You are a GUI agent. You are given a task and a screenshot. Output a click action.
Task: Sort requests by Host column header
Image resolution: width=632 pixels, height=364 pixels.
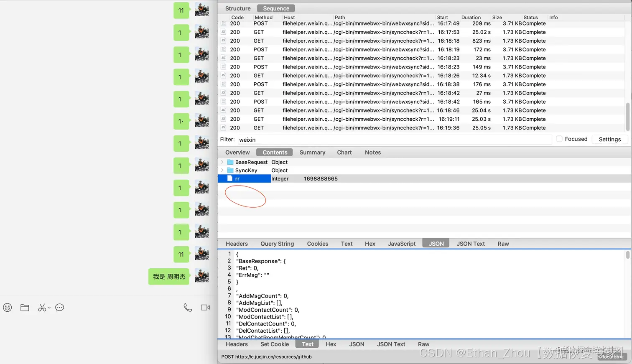point(289,18)
